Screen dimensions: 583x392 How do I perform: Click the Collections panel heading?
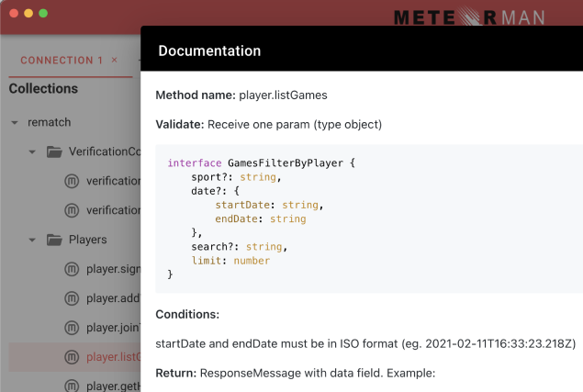[43, 89]
